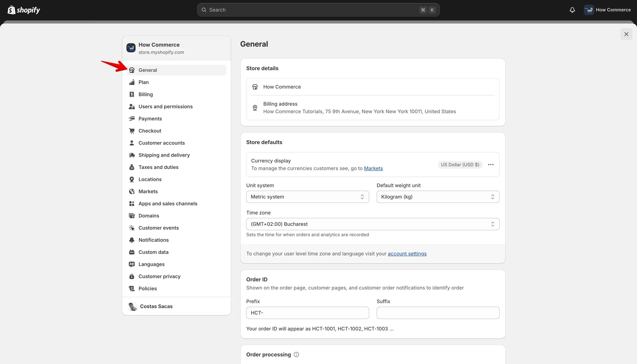Click the General storefront icon in sidebar
Image resolution: width=637 pixels, height=364 pixels.
tap(132, 70)
